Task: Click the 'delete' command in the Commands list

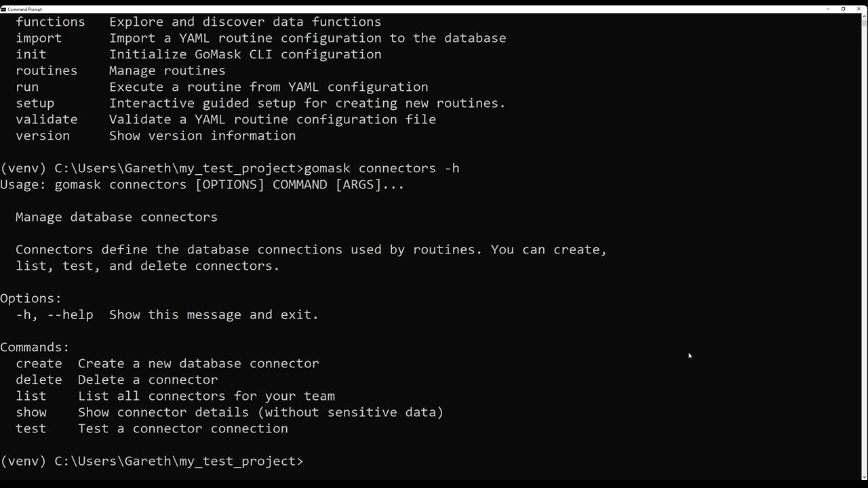Action: tap(39, 380)
